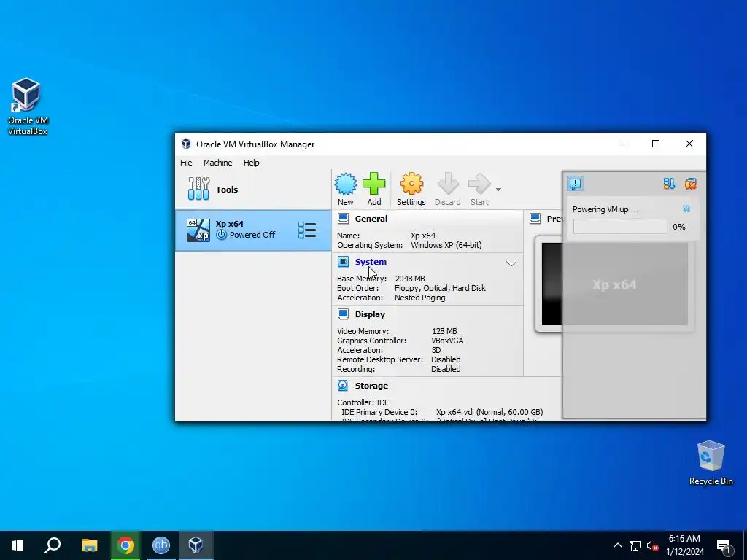747x560 pixels.
Task: Open the Xp x64 machine tools menu icon
Action: click(307, 230)
